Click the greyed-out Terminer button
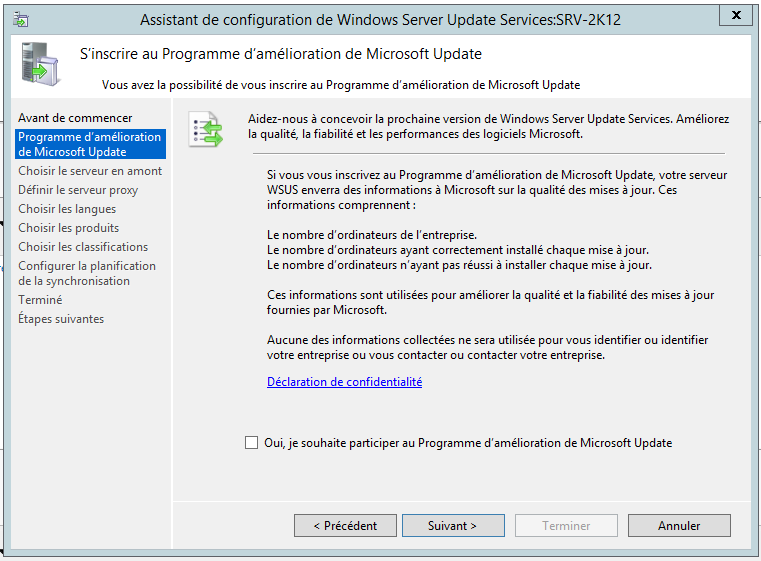Image resolution: width=761 pixels, height=561 pixels. (x=566, y=526)
